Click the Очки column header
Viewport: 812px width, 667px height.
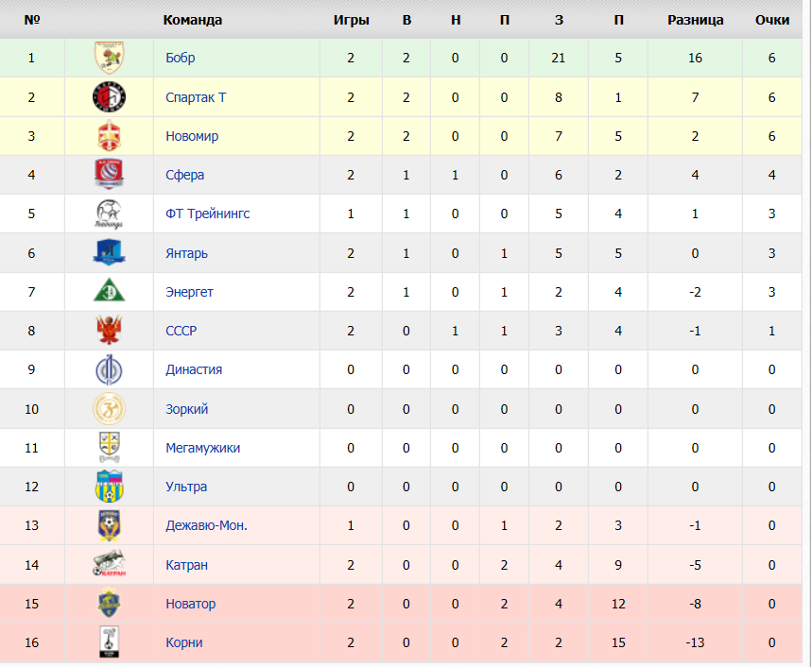coord(772,20)
